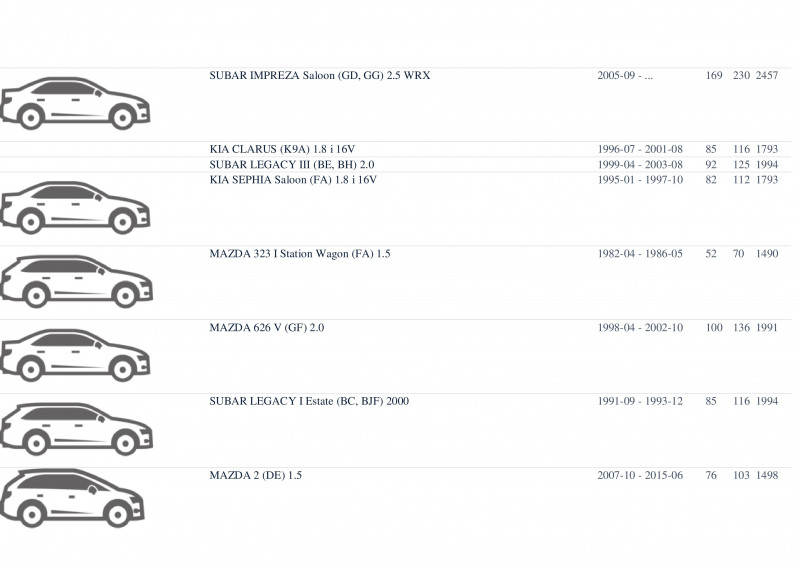Click the car icon next to KIA SEPHIA Saloon

(x=75, y=208)
